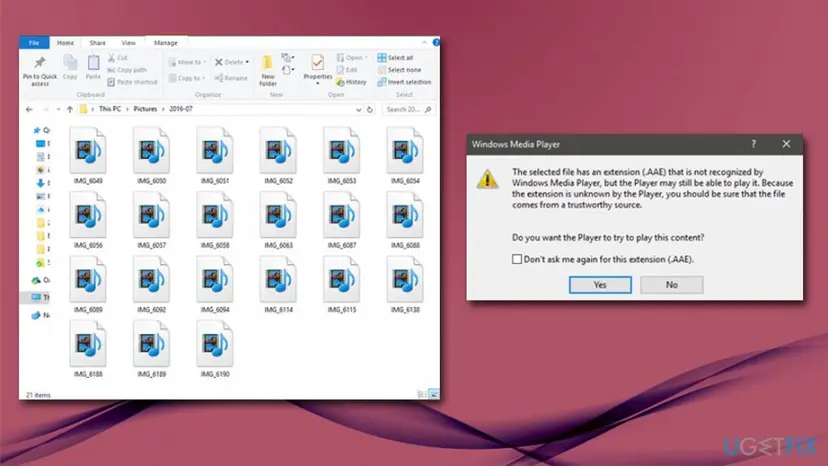This screenshot has height=466, width=828.
Task: Close the Windows Media Player dialog
Action: click(786, 144)
